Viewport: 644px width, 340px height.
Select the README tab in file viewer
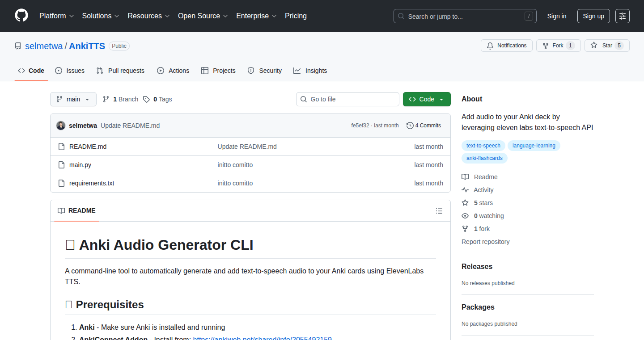coord(77,210)
